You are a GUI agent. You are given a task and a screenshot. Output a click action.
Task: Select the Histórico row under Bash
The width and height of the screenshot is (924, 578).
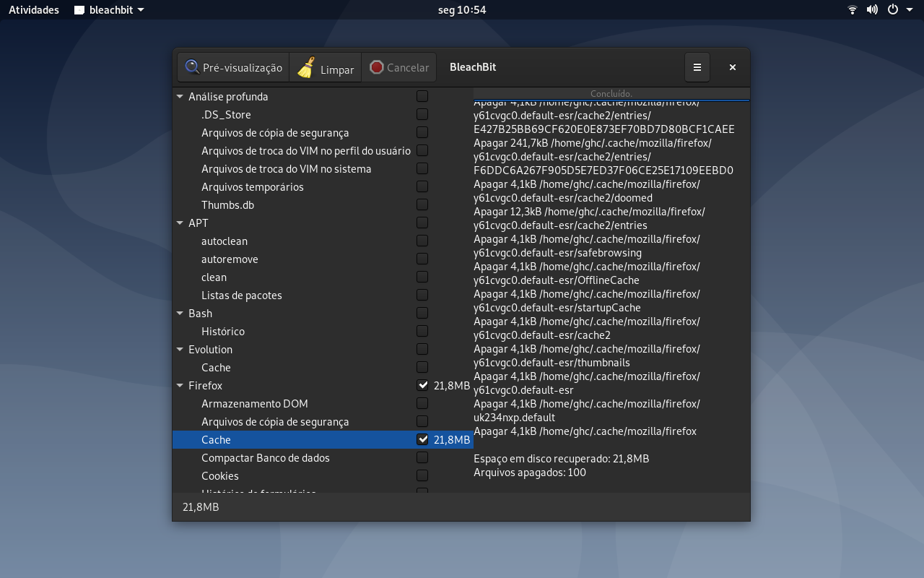323,331
